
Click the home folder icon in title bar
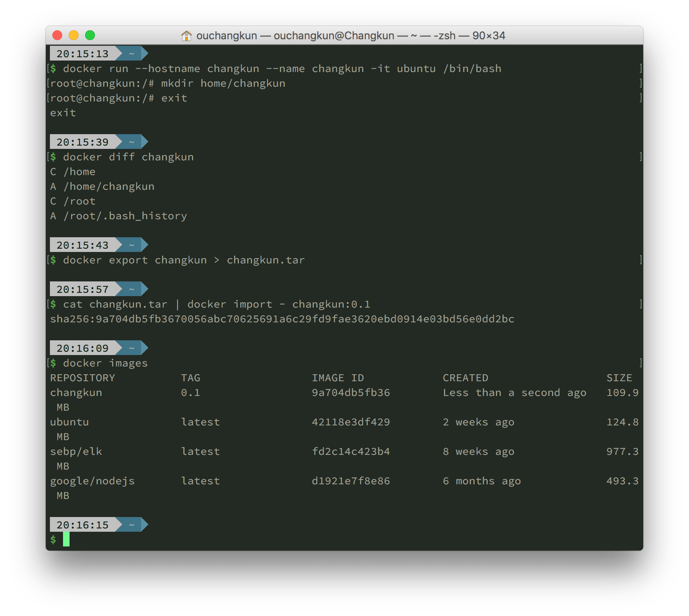186,36
